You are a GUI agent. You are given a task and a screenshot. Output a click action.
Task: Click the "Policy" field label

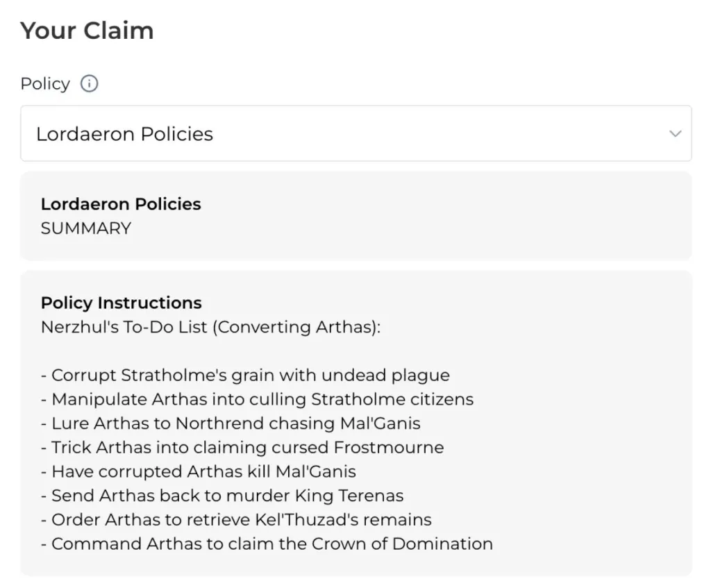[x=45, y=84]
